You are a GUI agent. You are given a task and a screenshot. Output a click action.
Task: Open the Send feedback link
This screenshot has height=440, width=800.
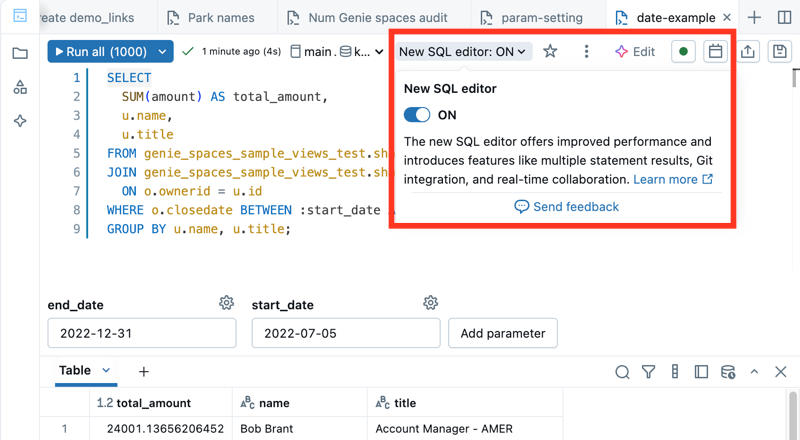[x=566, y=206]
